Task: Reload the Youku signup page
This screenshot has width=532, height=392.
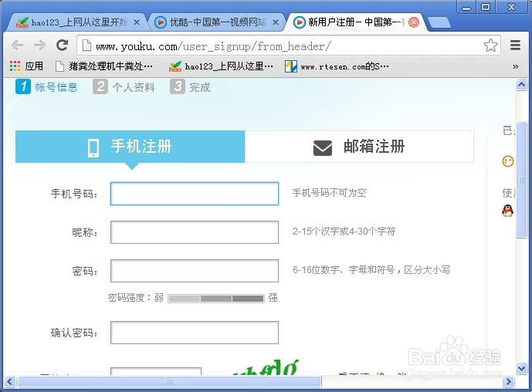Action: tap(62, 45)
